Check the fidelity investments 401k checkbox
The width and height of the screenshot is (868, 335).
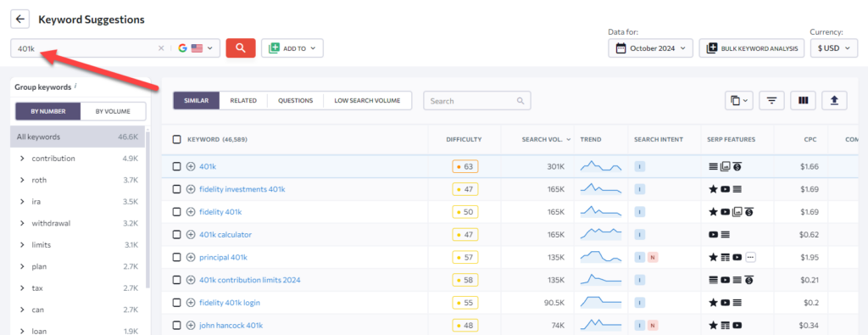pos(176,189)
